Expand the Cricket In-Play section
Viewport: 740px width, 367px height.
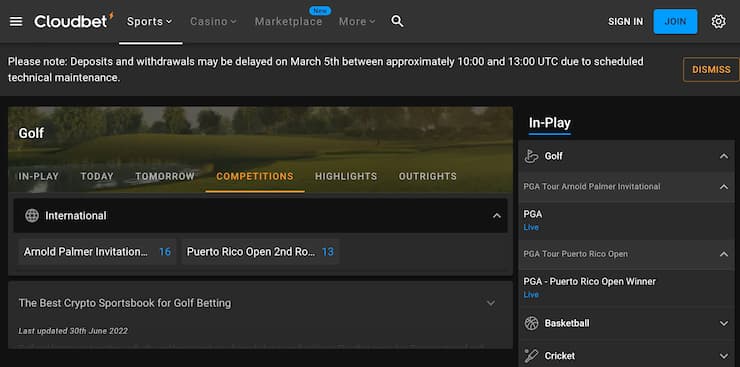click(724, 356)
